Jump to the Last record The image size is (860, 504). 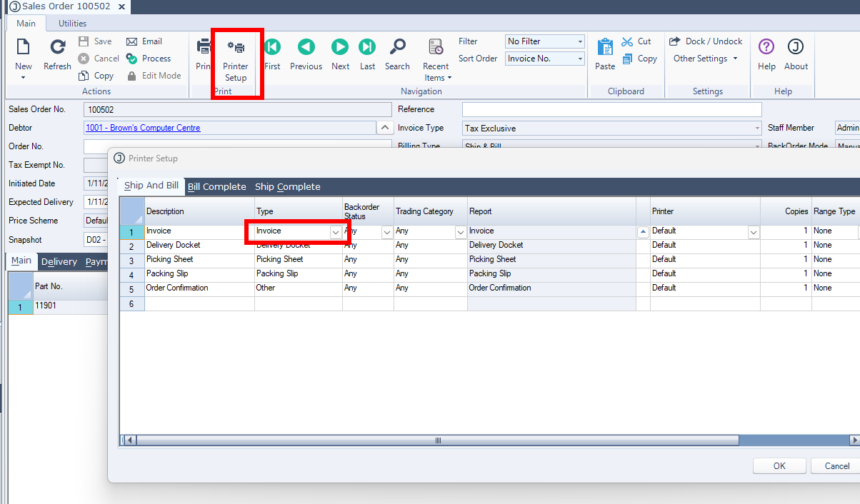tap(367, 48)
